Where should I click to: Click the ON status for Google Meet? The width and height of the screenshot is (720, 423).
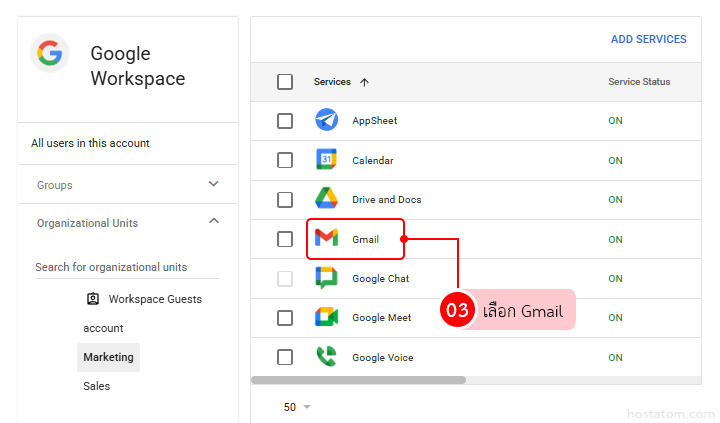615,318
